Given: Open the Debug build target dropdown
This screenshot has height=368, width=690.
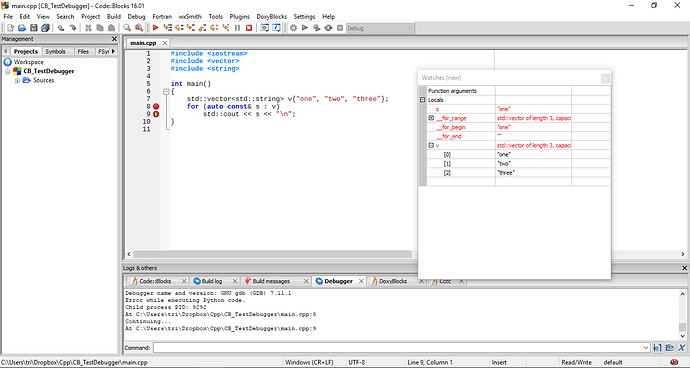Looking at the screenshot, I should pos(380,28).
